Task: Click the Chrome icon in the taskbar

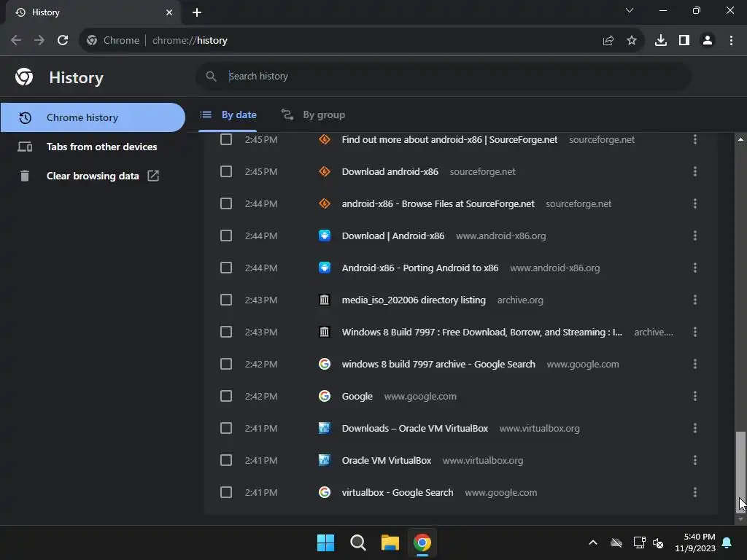Action: point(422,542)
